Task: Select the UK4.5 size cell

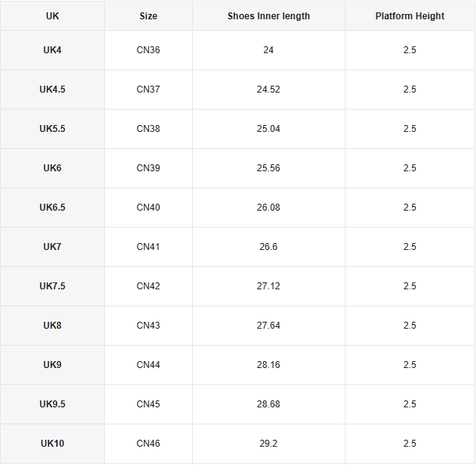Action: coord(52,89)
